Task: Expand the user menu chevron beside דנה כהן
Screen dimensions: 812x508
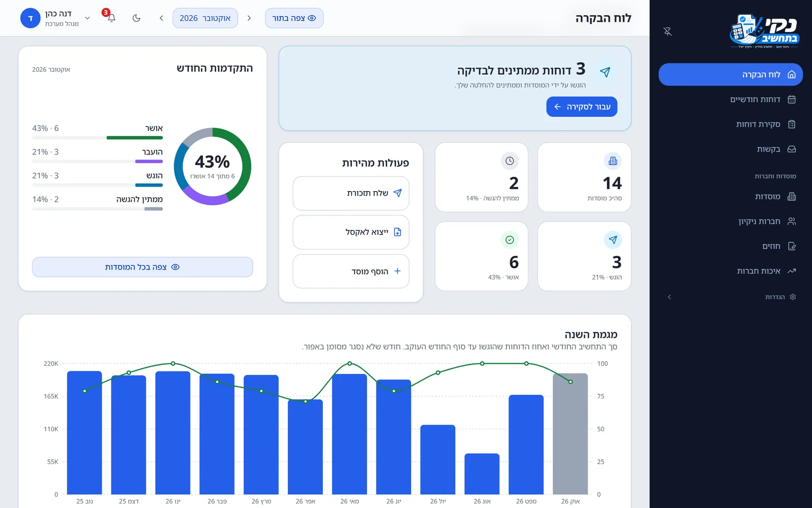Action: (x=87, y=18)
